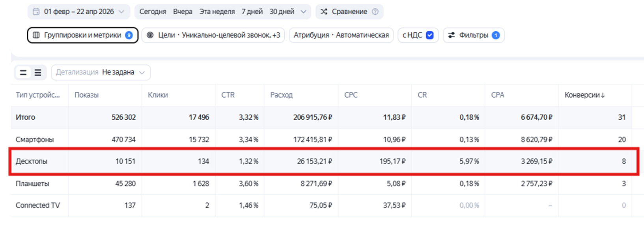
Task: Switch to compact rows view icon
Action: [x=23, y=72]
